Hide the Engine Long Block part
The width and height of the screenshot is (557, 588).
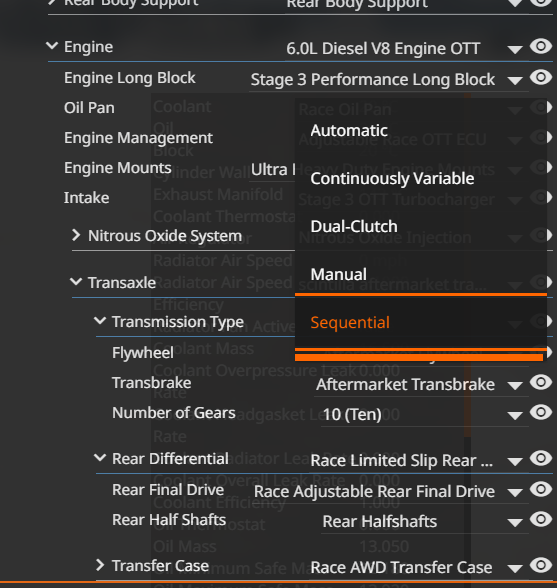541,78
